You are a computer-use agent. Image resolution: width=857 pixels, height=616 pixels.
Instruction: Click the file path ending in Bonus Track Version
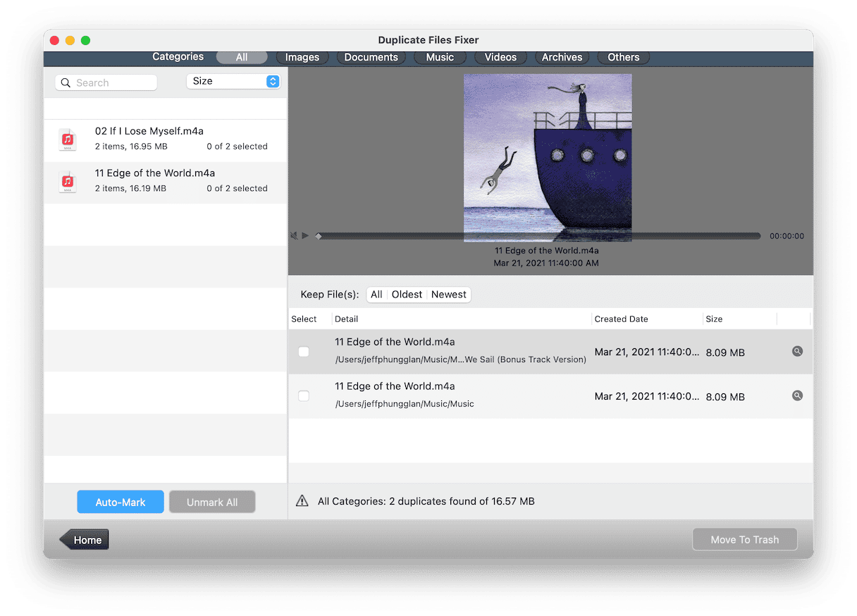pyautogui.click(x=460, y=359)
